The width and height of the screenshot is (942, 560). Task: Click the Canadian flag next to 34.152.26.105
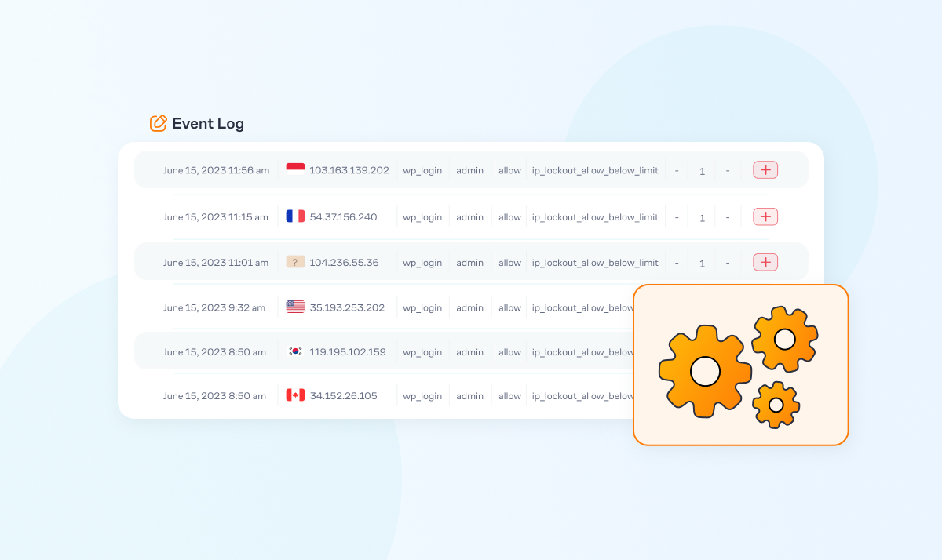pos(294,395)
